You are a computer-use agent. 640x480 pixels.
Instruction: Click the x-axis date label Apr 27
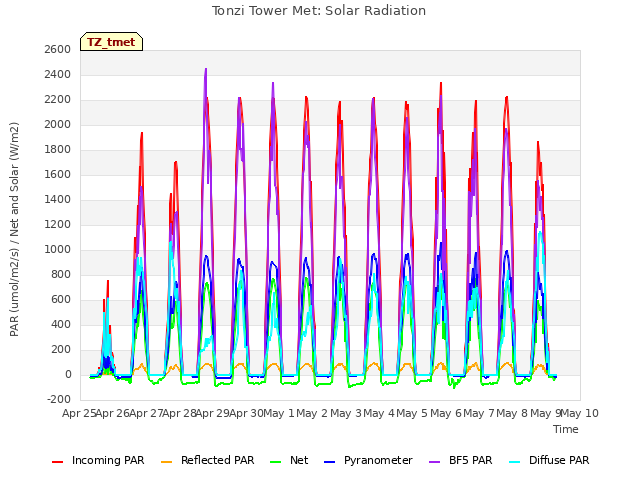click(x=146, y=413)
